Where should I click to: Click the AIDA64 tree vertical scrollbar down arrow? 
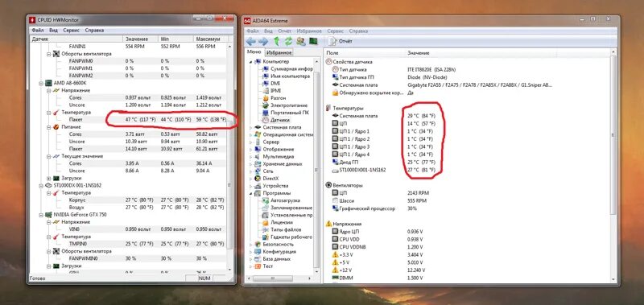[316, 272]
